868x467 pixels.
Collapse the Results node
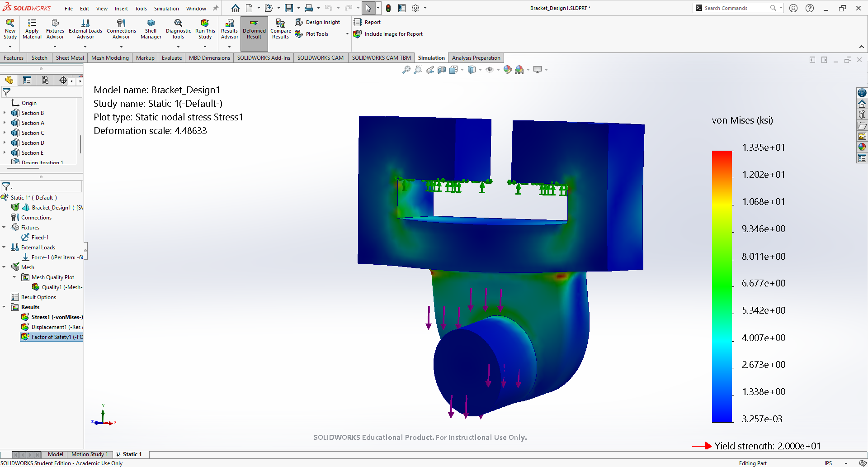pos(4,307)
